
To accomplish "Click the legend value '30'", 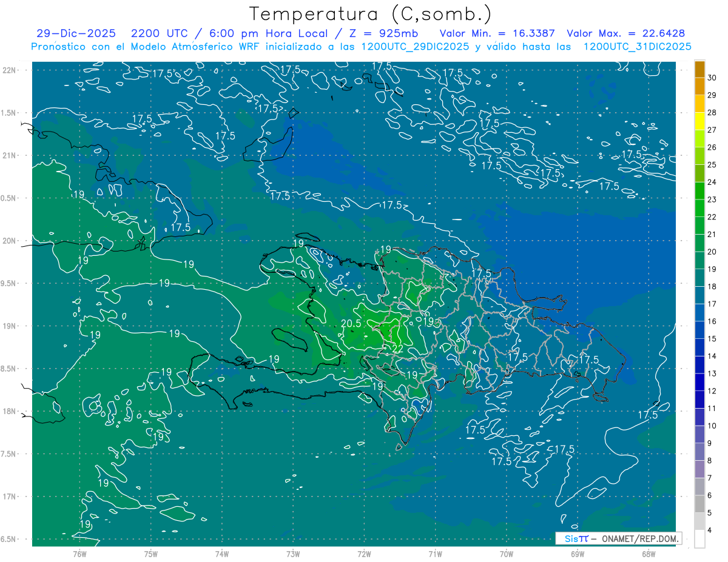I will pos(712,78).
